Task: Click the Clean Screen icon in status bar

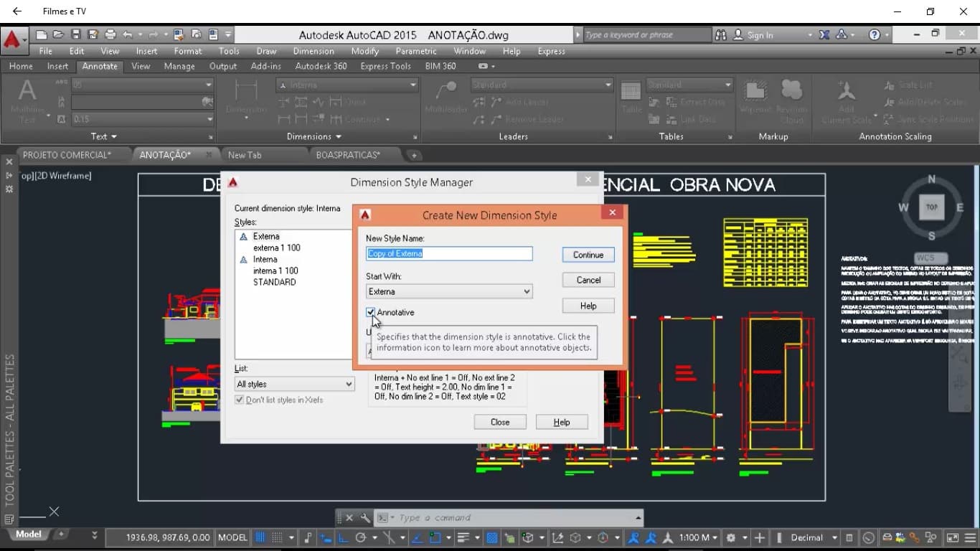Action: click(953, 537)
